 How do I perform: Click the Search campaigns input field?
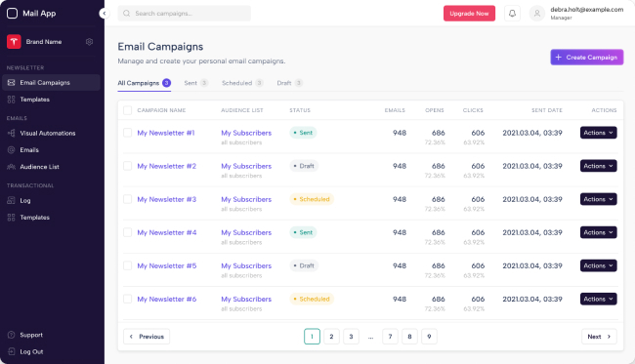pyautogui.click(x=185, y=14)
